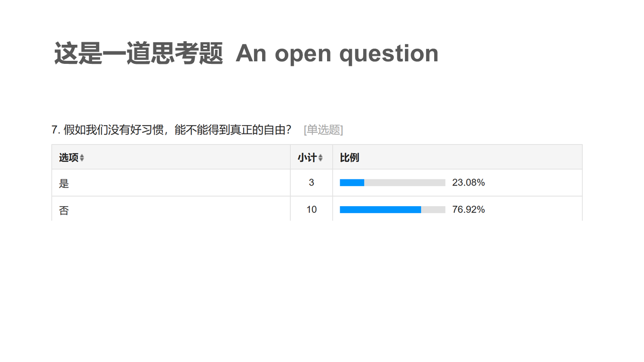
Task: Click the question text about 好习惯
Action: (x=177, y=130)
